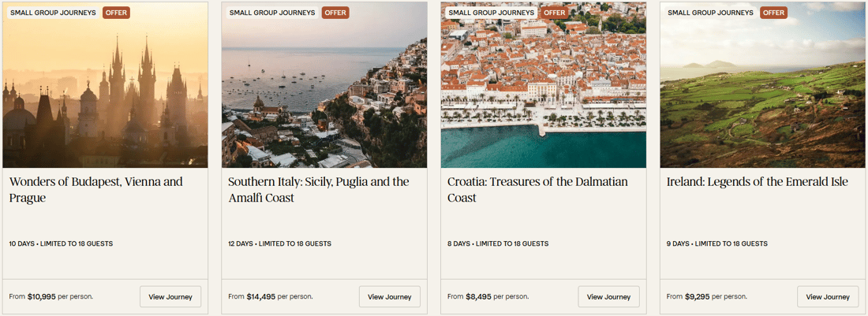Select the Offer badge on the Ireland card
Viewport: 868px width, 316px height.
point(773,13)
